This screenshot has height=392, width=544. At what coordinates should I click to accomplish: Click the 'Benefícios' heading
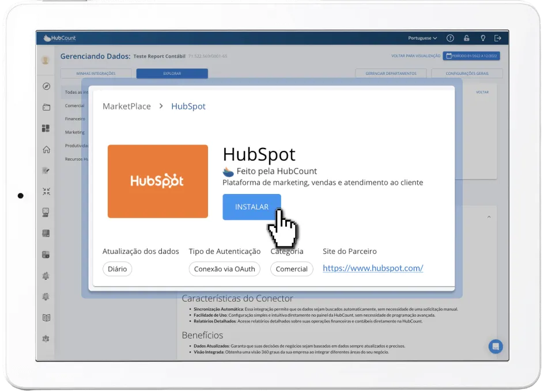202,335
